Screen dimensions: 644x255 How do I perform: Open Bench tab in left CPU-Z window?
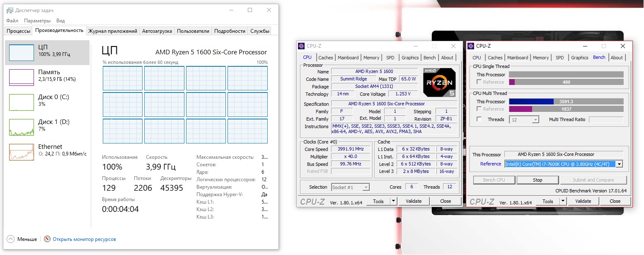pyautogui.click(x=430, y=58)
